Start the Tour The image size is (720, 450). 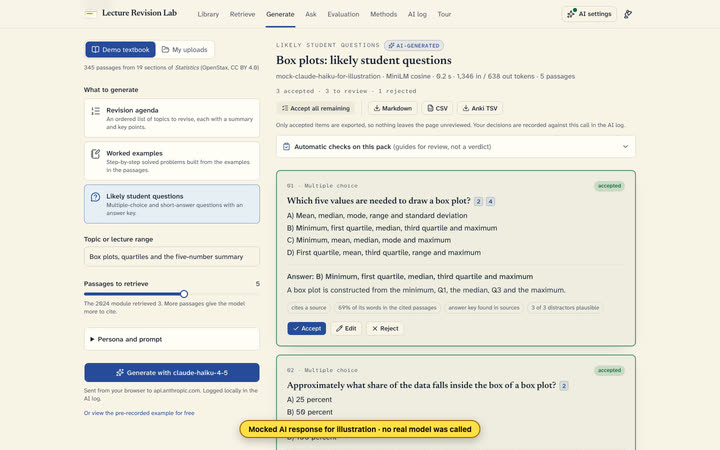[444, 14]
